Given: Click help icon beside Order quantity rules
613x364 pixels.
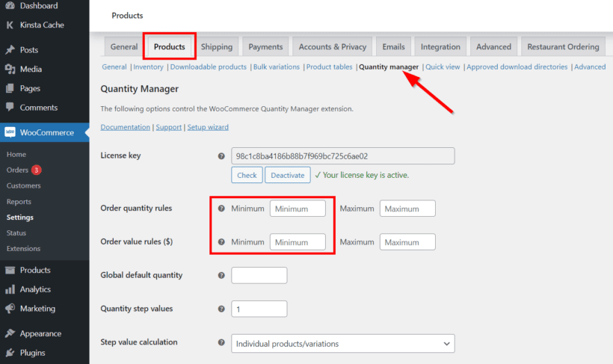Looking at the screenshot, I should tap(221, 209).
